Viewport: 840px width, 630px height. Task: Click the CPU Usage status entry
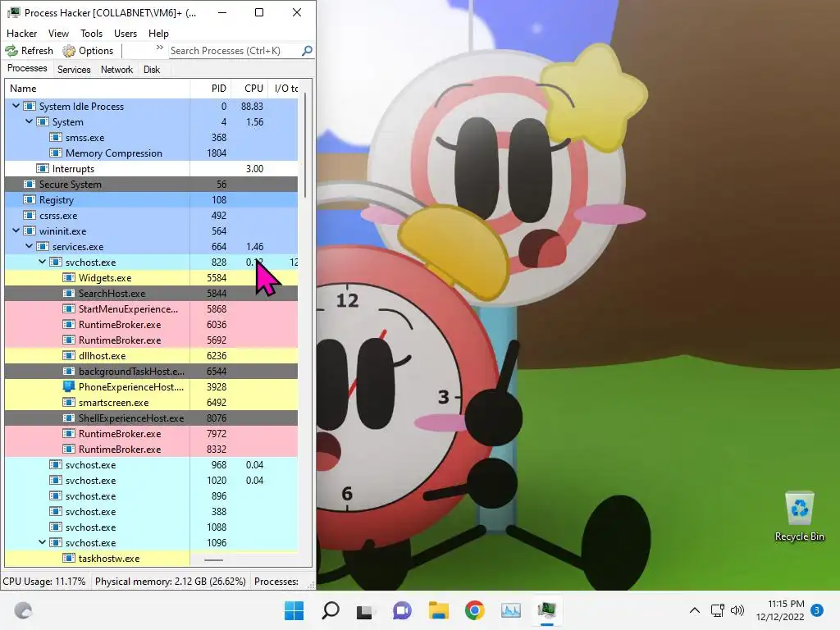pos(44,582)
